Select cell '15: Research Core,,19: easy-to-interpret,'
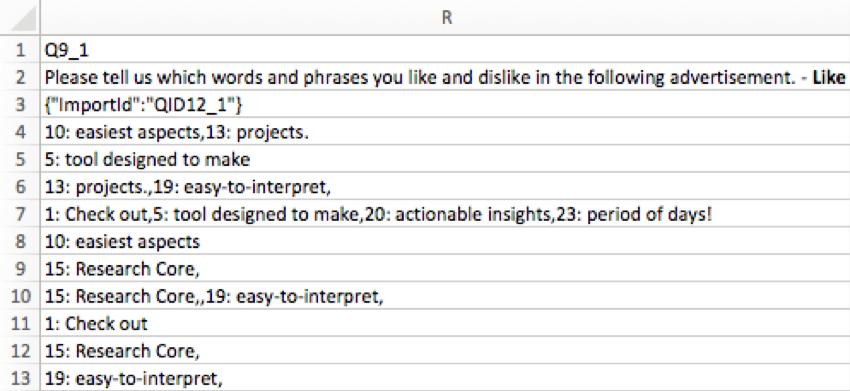850x391 pixels. point(446,296)
